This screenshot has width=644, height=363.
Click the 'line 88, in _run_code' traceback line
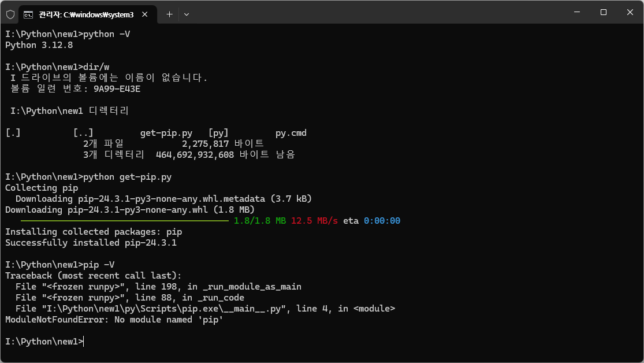130,298
